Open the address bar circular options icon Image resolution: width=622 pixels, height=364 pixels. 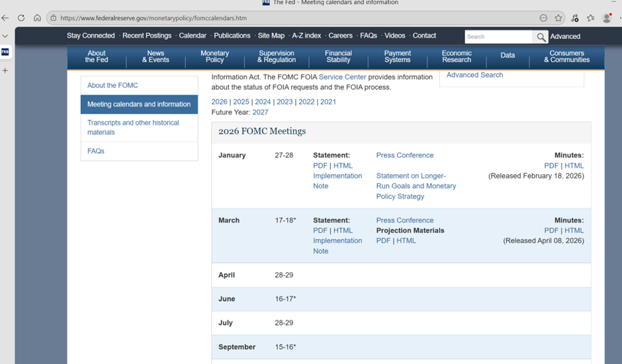(543, 18)
